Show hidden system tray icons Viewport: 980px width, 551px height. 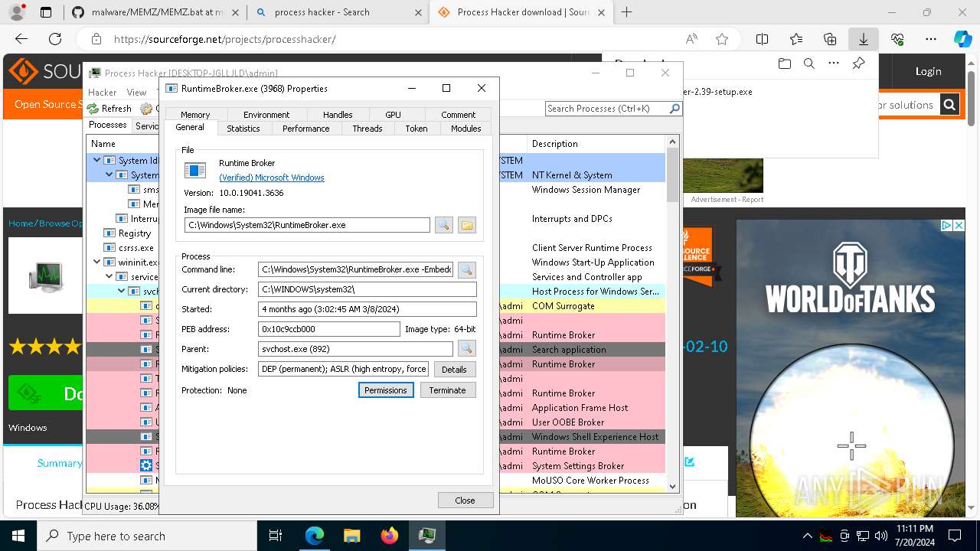(x=807, y=536)
